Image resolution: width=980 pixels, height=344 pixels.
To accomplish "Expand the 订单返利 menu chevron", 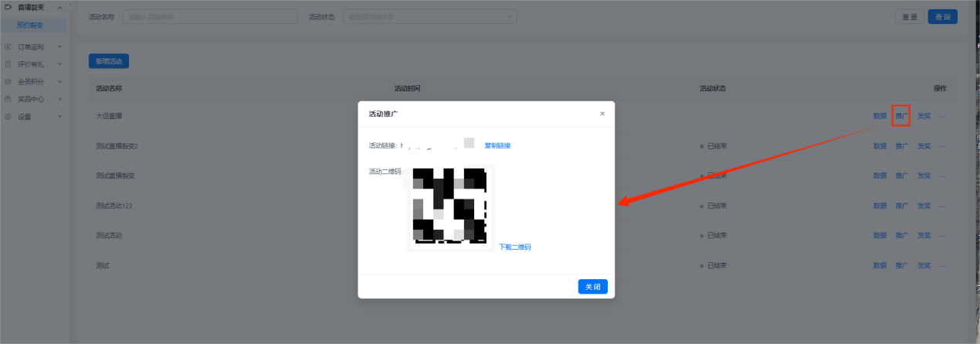I will (60, 47).
